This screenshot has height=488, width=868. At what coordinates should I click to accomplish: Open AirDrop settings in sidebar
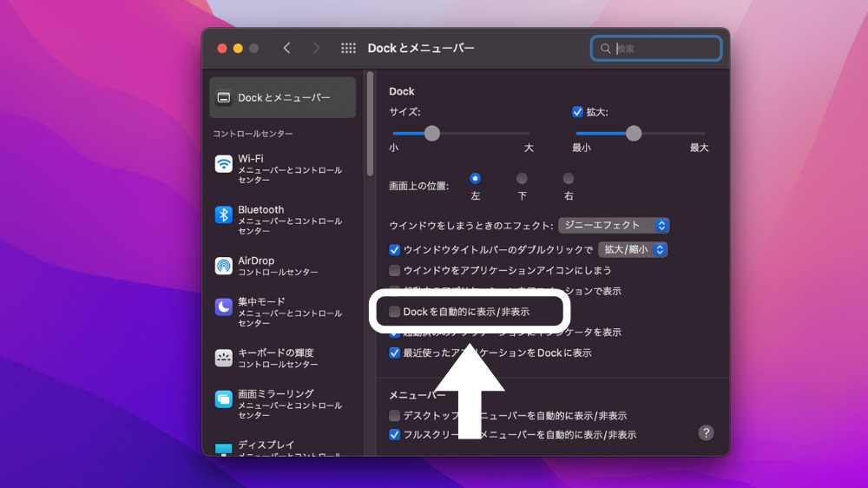[x=282, y=266]
